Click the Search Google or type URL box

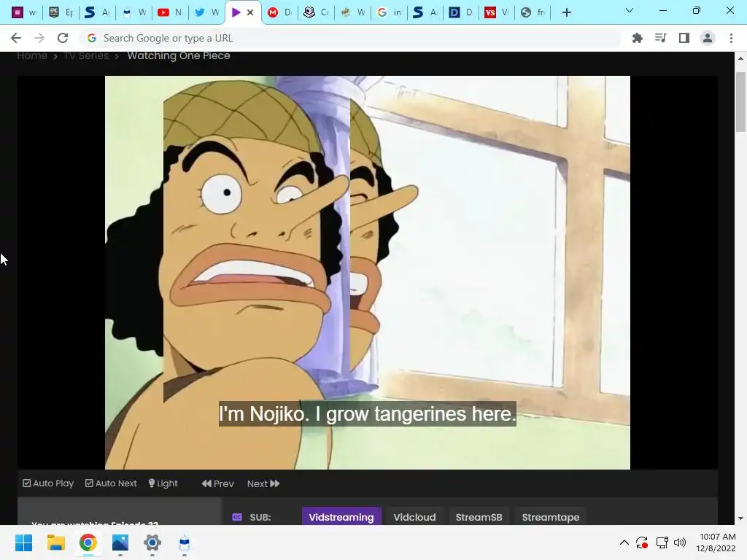tap(350, 38)
